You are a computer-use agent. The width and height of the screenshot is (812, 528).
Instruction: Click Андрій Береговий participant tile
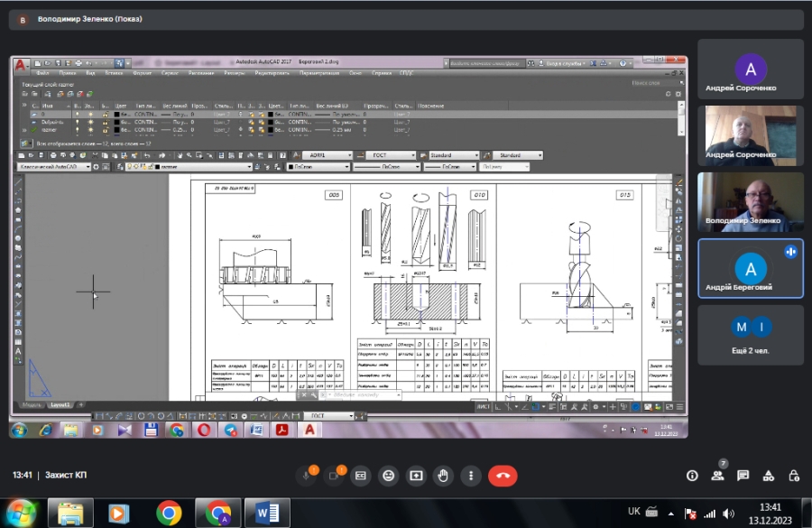coord(750,268)
